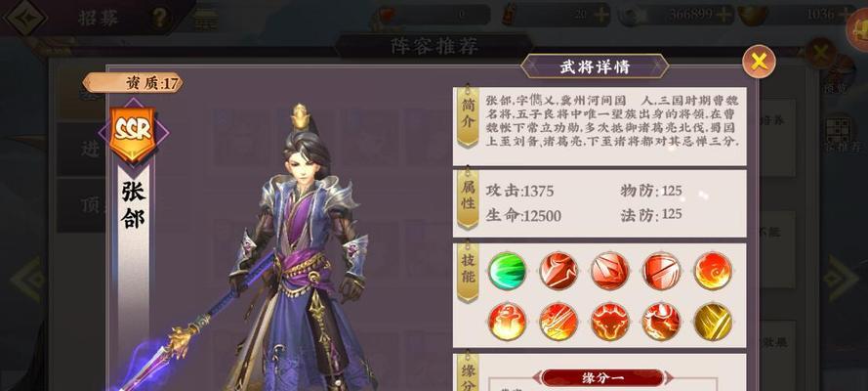Go back using top-left diamond icon
868x391 pixels.
click(25, 18)
